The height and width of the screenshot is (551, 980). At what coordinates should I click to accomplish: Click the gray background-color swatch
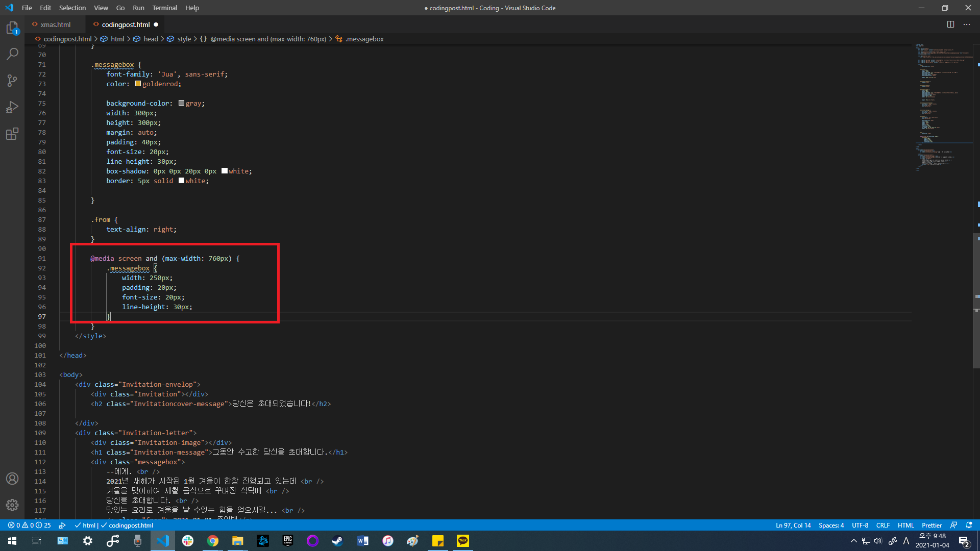tap(181, 103)
